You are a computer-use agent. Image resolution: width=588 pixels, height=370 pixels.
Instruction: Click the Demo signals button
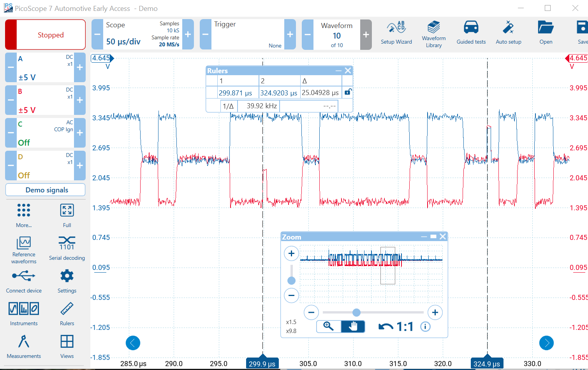coord(45,190)
